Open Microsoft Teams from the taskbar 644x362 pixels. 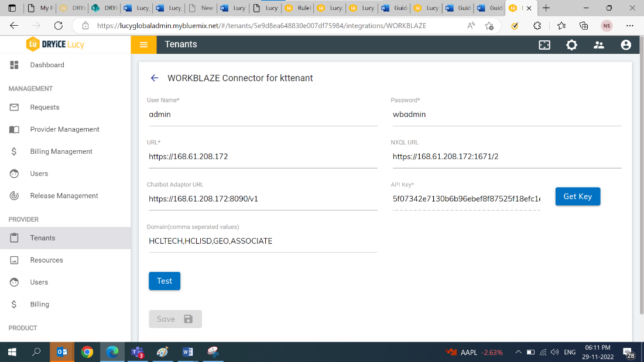point(137,351)
